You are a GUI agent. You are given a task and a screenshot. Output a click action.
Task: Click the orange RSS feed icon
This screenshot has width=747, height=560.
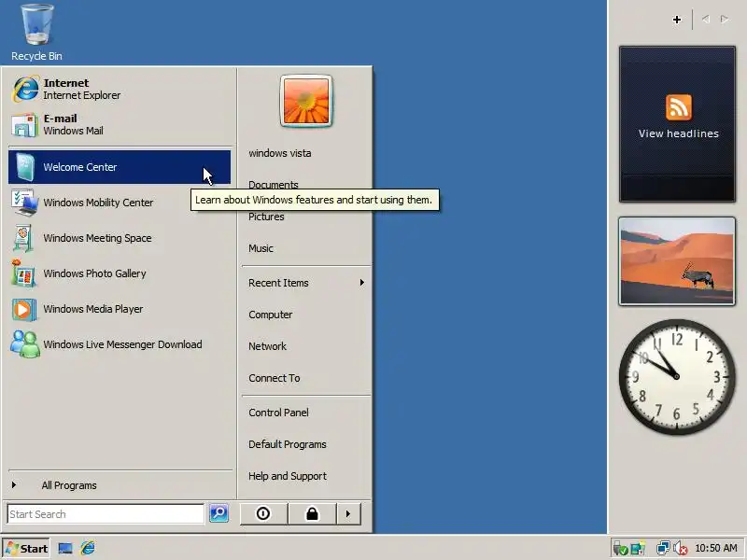679,107
